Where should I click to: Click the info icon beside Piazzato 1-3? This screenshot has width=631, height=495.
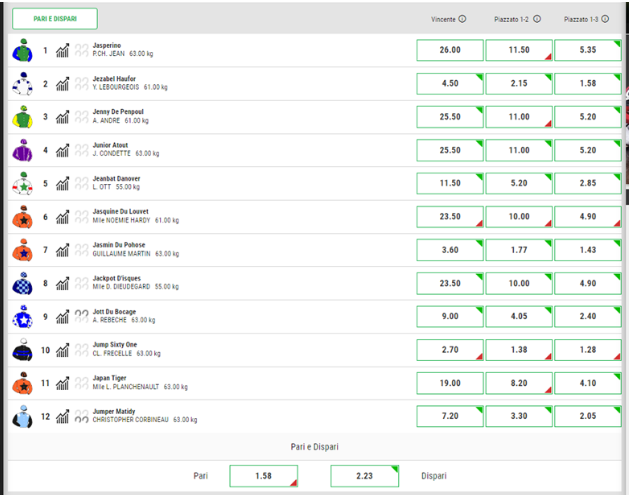click(606, 19)
